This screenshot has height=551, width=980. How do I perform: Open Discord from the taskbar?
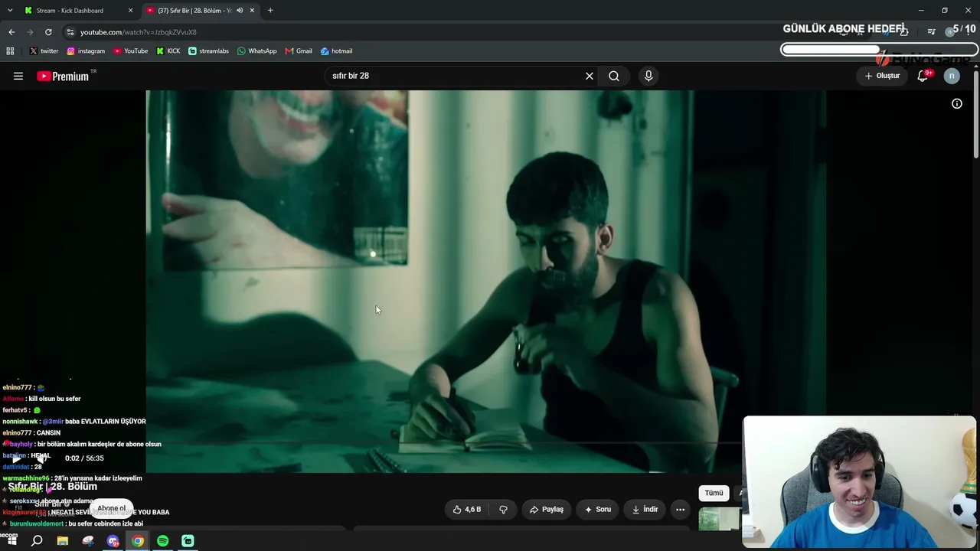click(113, 541)
